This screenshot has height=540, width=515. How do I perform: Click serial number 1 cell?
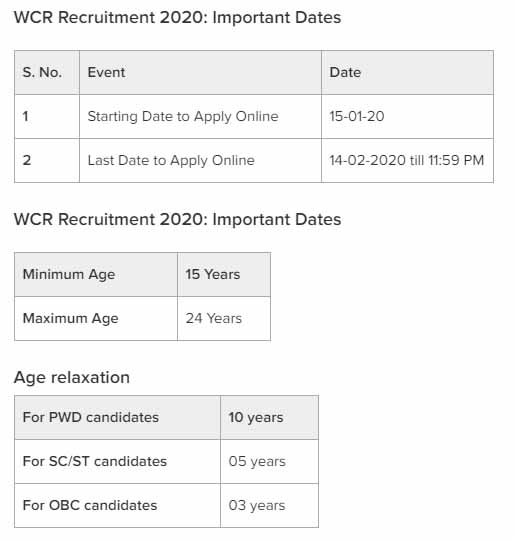(47, 117)
